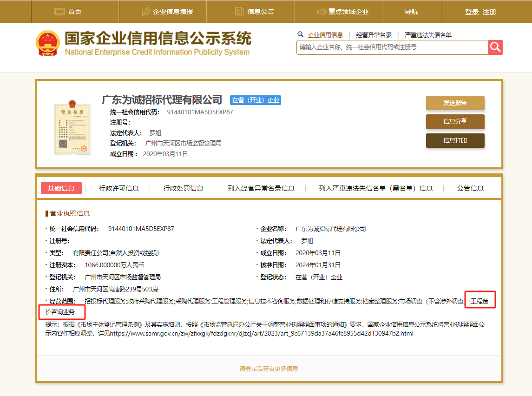Open the 公告信息 tab
Screen dimensions: 532x396
(x=471, y=188)
